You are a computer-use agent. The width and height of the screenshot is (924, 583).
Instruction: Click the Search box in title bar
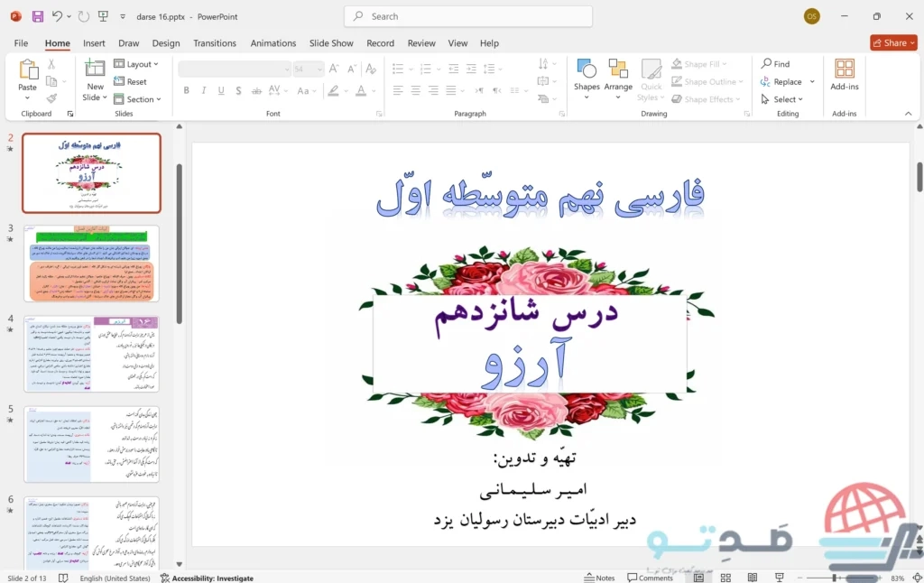point(468,16)
